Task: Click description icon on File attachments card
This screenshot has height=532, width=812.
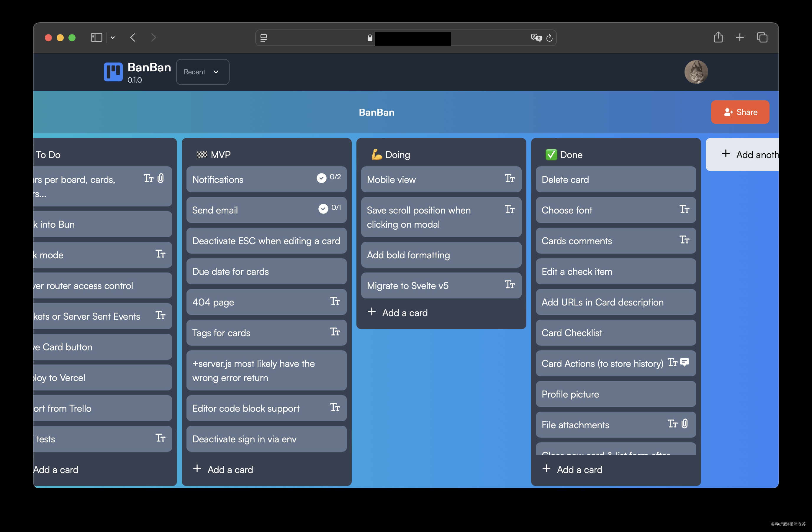Action: tap(672, 423)
